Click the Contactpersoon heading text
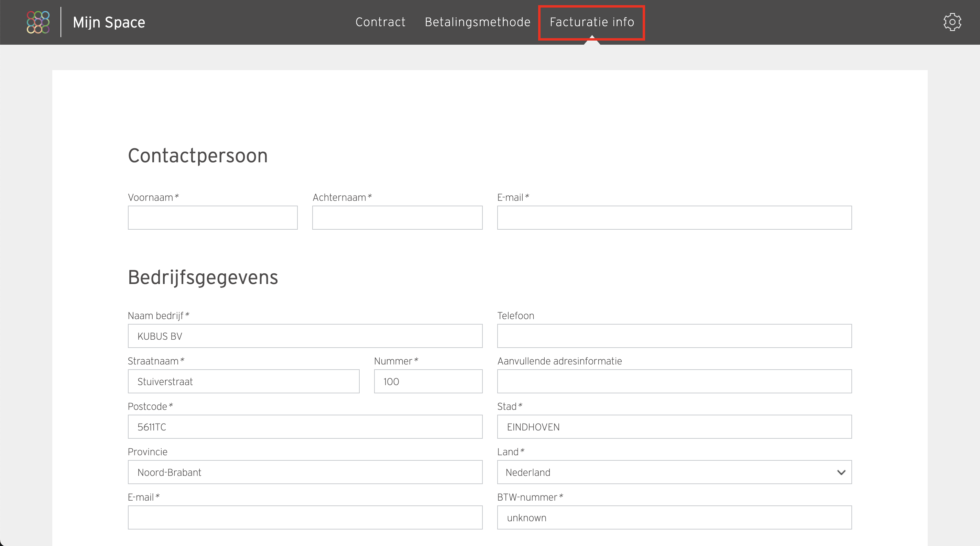The width and height of the screenshot is (980, 546). (x=198, y=156)
